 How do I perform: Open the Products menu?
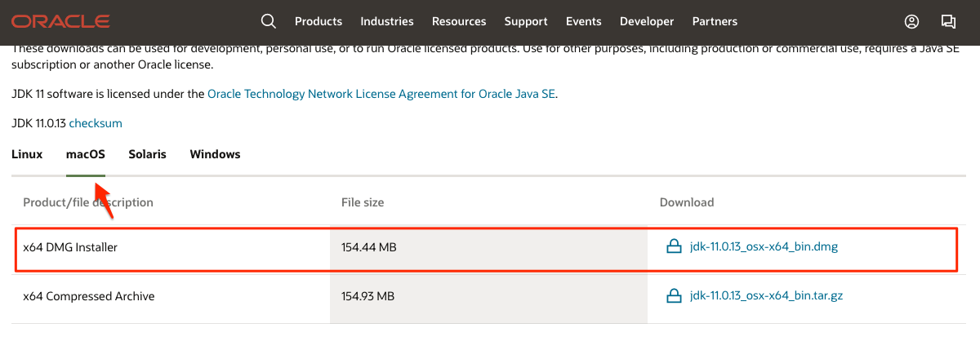tap(318, 21)
